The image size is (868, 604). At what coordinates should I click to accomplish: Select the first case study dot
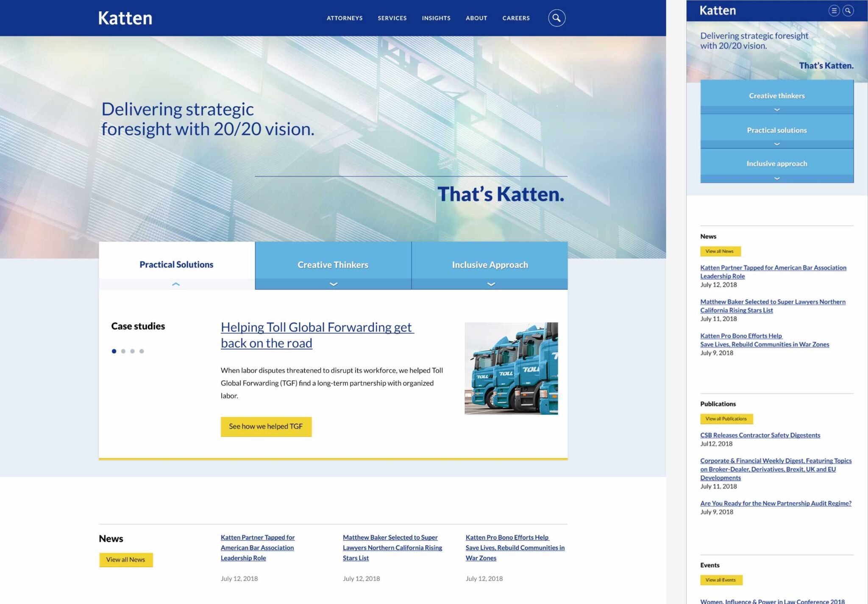click(x=114, y=351)
